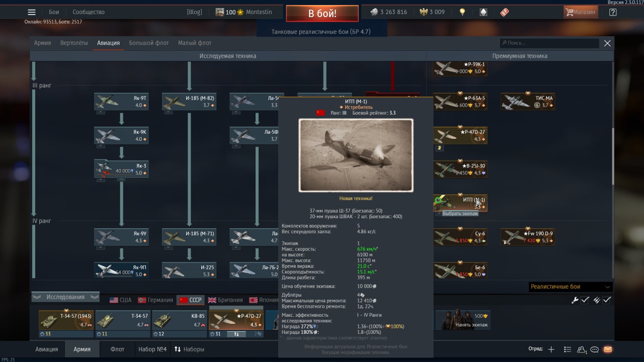Open the contacts icon with badge 1
Image resolution: width=644 pixels, height=362 pixels.
coord(582,349)
